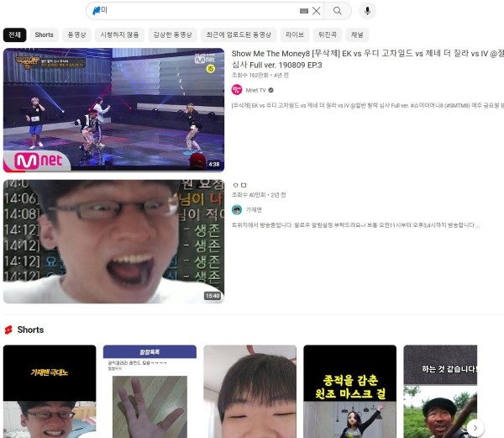Select the 시청하지 않음 filter chip
The width and height of the screenshot is (504, 438).
pyautogui.click(x=119, y=34)
